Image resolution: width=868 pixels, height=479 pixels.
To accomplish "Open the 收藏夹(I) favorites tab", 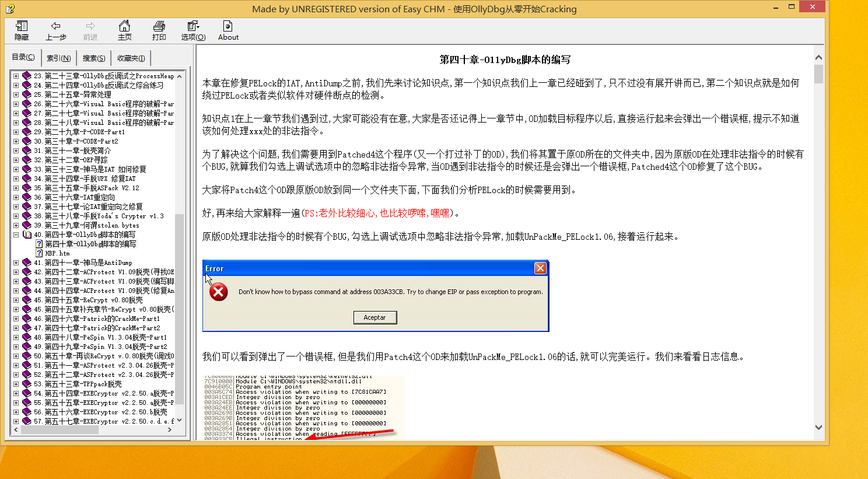I will (x=131, y=58).
